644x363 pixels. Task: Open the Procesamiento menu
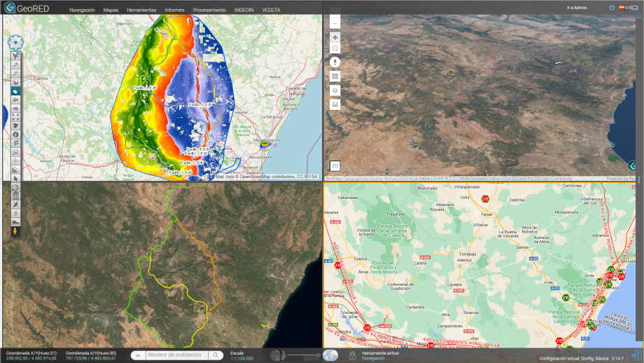[x=209, y=10]
